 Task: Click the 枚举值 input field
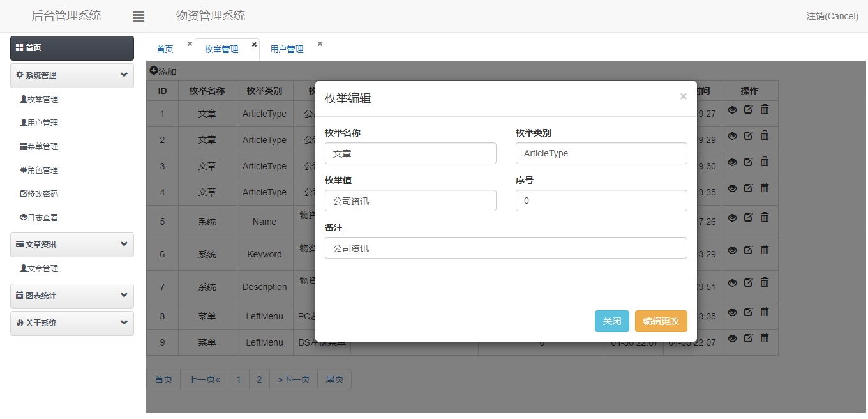[x=410, y=201]
